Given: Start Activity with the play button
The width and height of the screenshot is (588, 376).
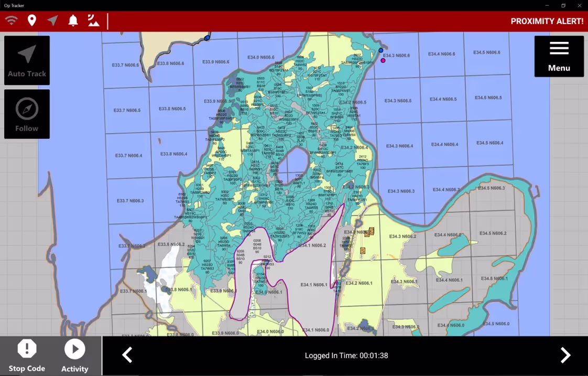Looking at the screenshot, I should [x=74, y=356].
